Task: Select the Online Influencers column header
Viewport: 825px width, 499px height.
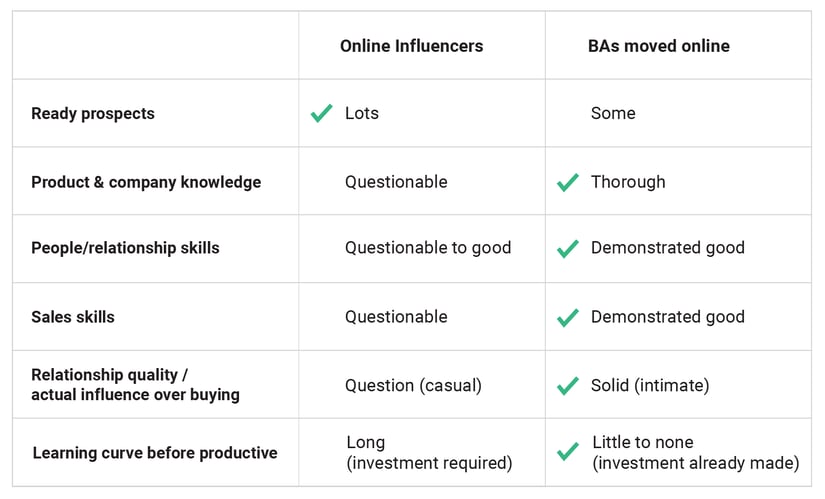Action: click(x=411, y=46)
